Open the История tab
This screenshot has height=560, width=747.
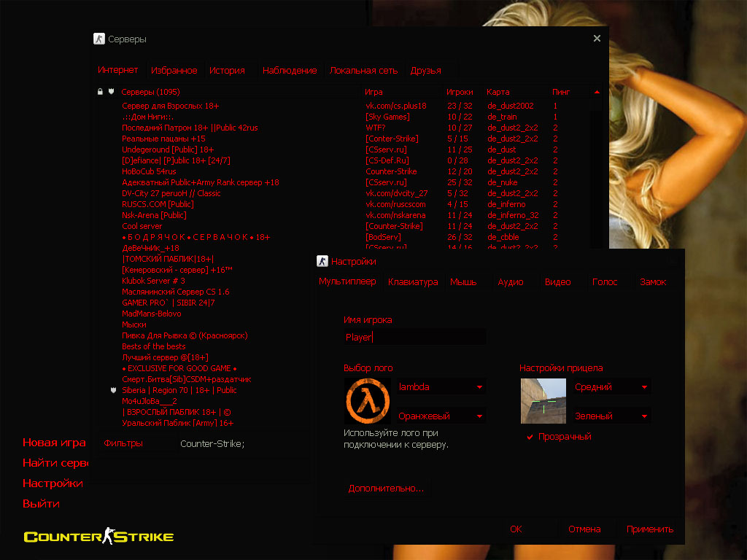[x=228, y=71]
